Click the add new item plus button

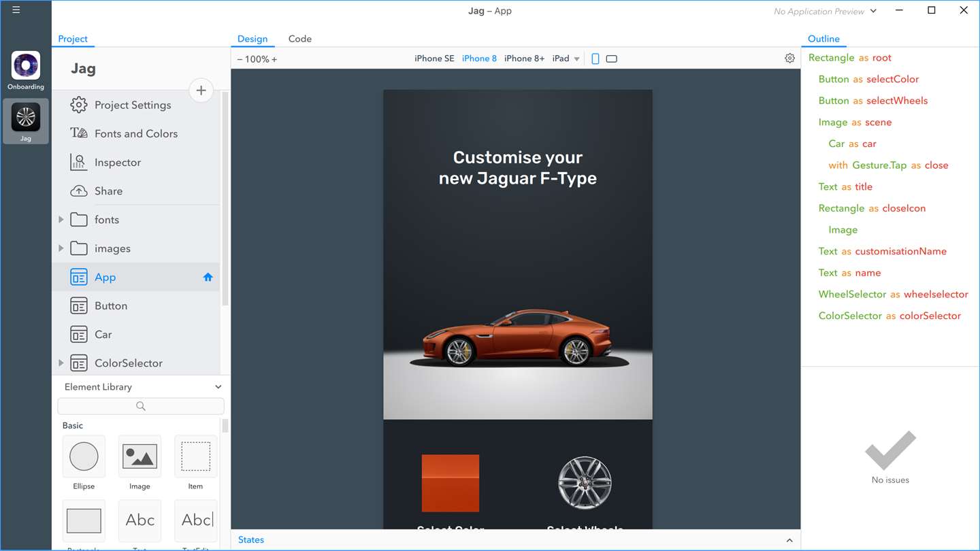201,90
